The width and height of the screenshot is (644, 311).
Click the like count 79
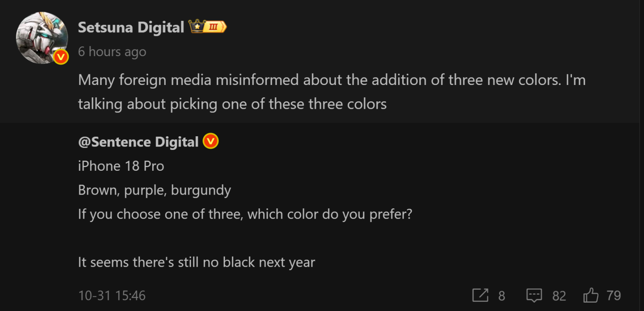(613, 296)
